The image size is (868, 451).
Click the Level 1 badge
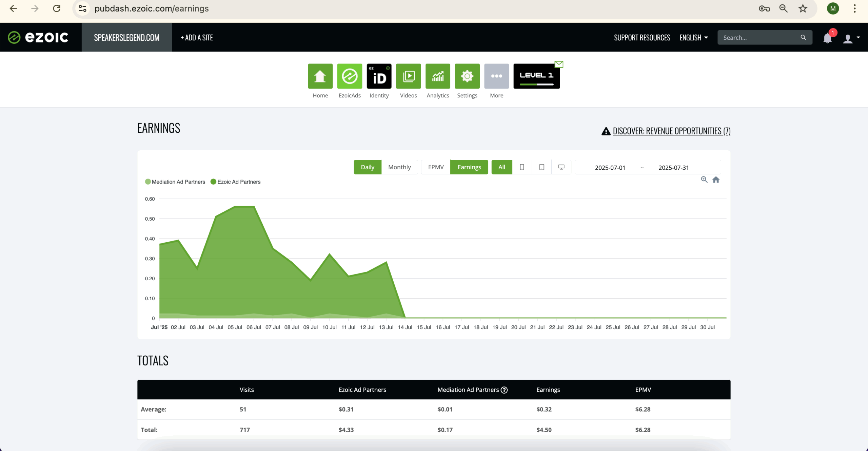[x=536, y=76]
